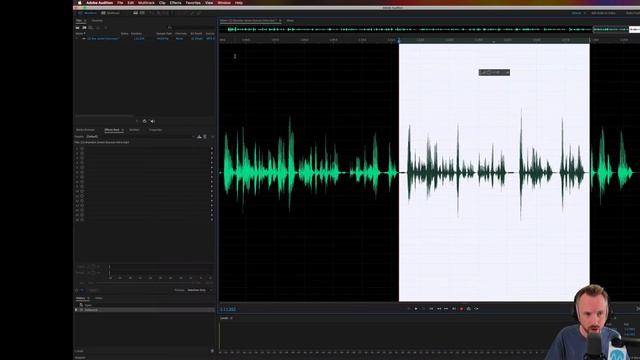Select the audio file row in Files panel
The height and width of the screenshot is (360, 640).
(x=144, y=38)
